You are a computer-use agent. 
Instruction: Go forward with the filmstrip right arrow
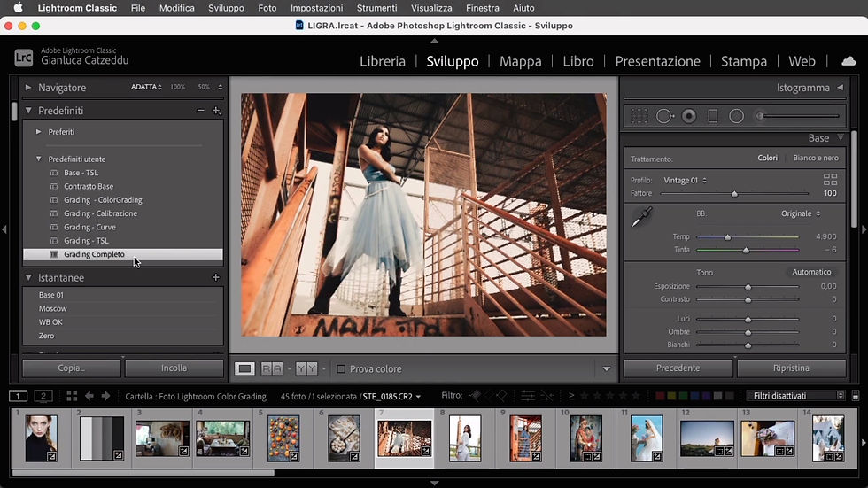point(105,396)
